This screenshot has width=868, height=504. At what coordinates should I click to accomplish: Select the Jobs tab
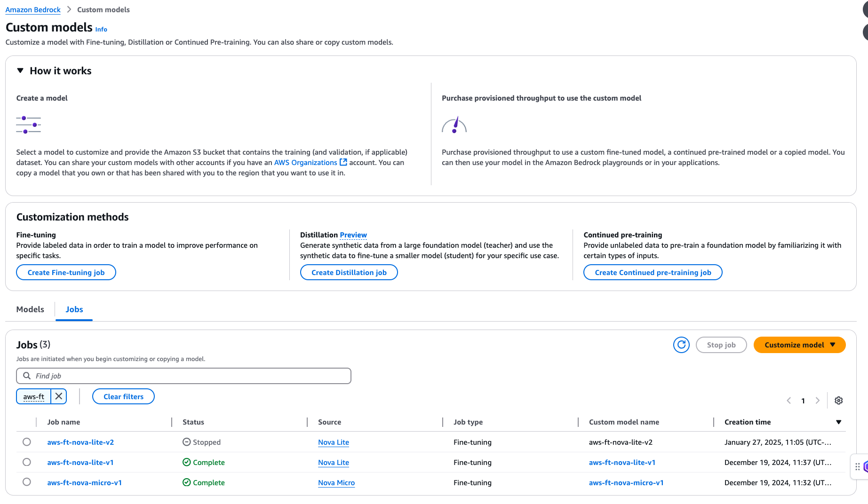coord(74,309)
